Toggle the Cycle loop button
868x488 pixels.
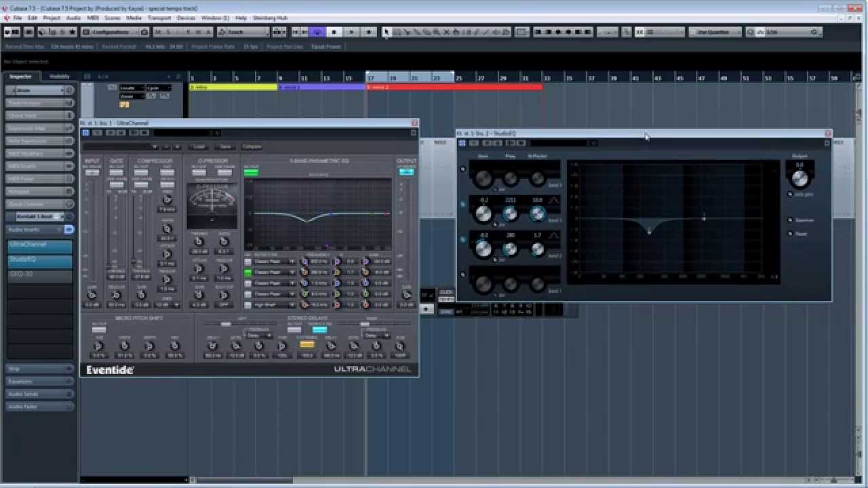[317, 32]
